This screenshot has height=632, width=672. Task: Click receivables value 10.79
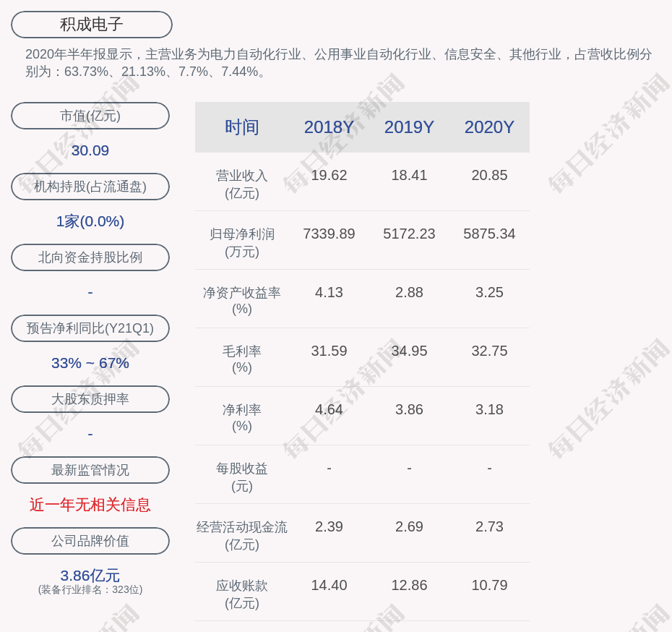pyautogui.click(x=489, y=585)
